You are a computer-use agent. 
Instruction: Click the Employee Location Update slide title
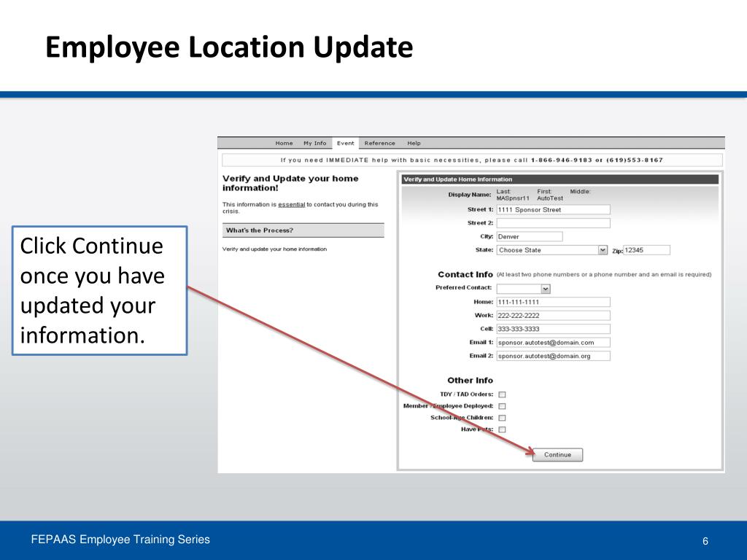(229, 47)
